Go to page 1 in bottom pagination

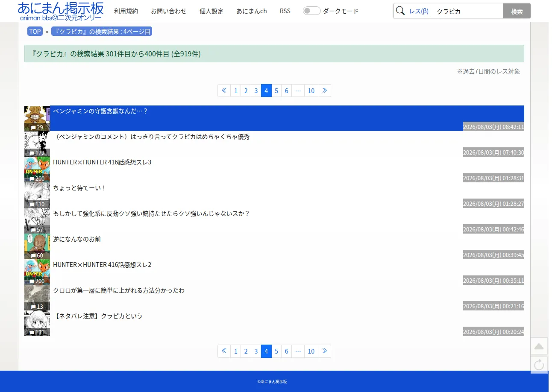pos(236,351)
